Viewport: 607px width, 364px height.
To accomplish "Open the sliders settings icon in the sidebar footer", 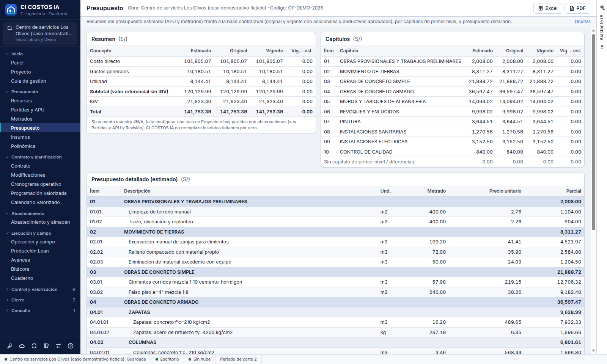I will point(58,346).
